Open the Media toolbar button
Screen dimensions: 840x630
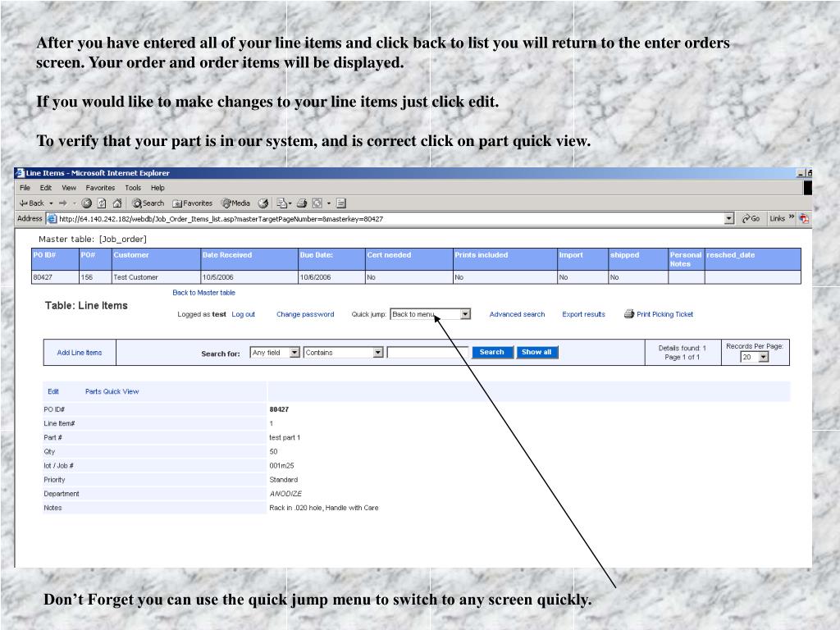click(x=235, y=203)
